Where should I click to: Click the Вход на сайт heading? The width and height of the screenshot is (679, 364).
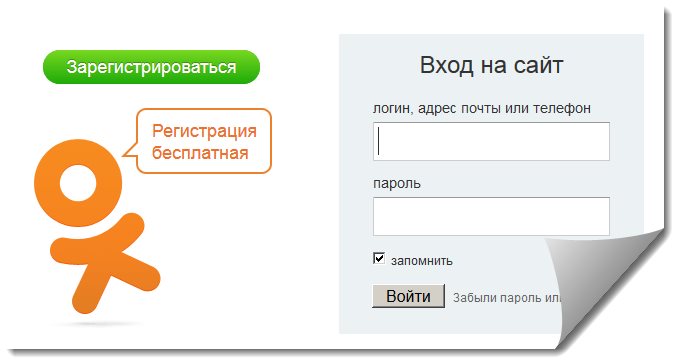pos(491,65)
